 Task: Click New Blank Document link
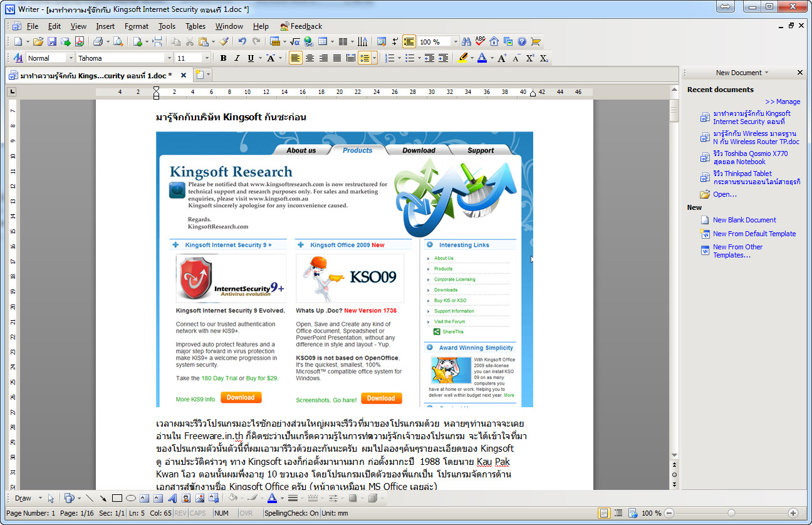(744, 220)
